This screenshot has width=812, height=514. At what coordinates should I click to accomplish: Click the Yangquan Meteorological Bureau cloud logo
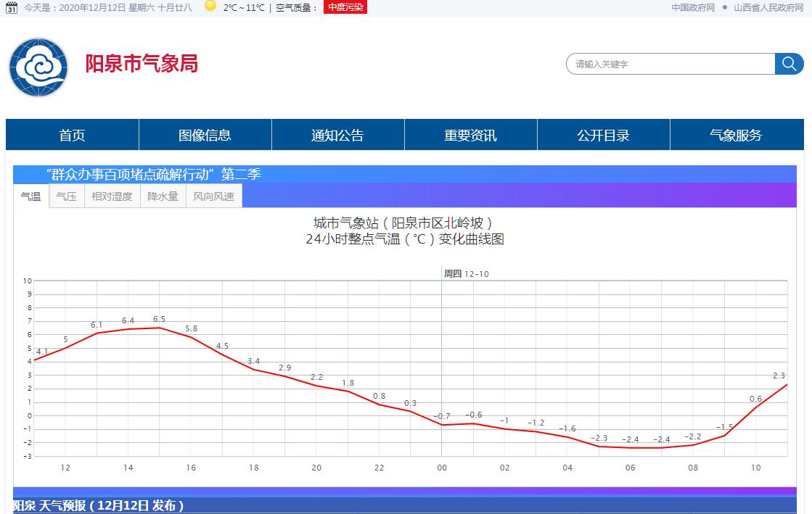point(38,67)
